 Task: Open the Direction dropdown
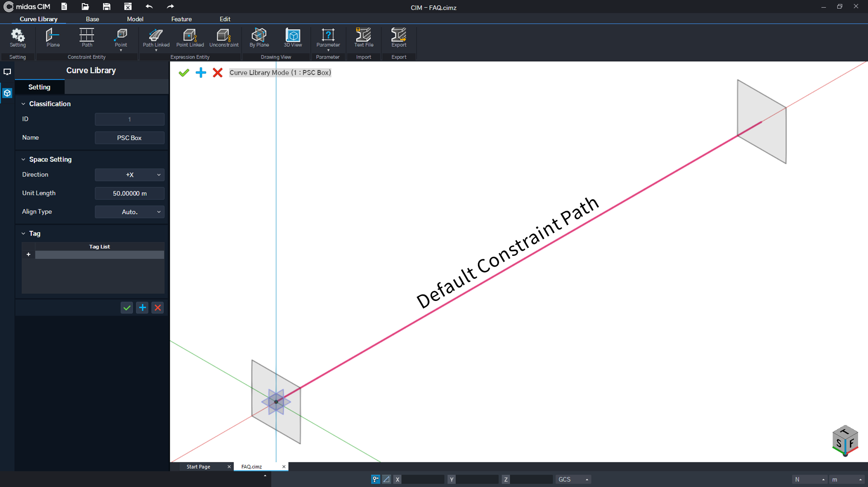pos(129,175)
